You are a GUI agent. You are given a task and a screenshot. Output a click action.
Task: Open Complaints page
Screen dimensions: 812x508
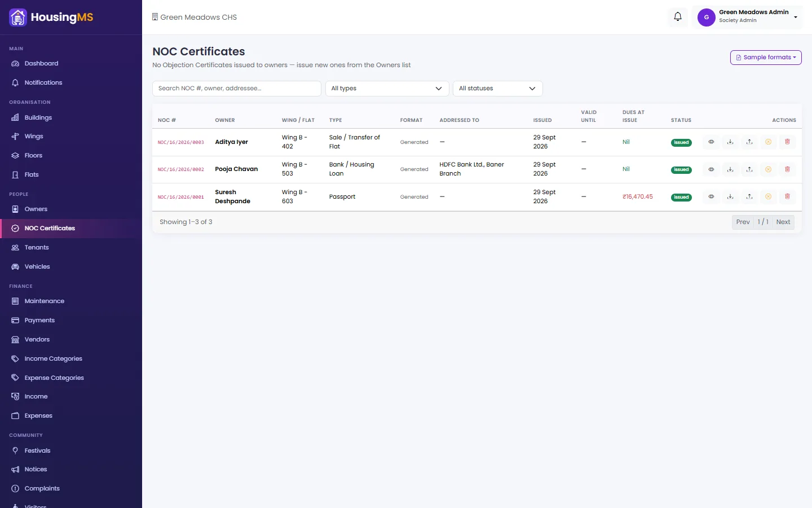coord(71,488)
